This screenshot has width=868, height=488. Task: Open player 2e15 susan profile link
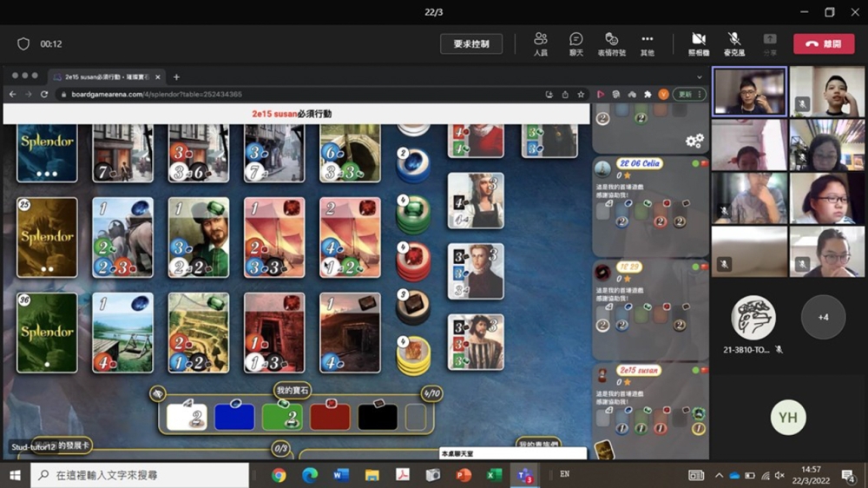tap(639, 370)
